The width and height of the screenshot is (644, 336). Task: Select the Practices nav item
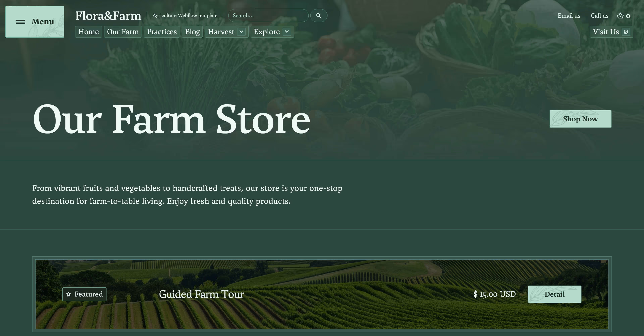[x=162, y=32]
